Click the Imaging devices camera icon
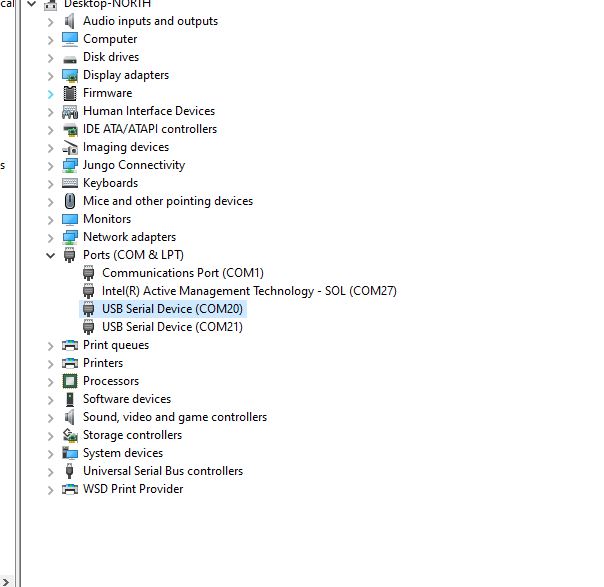604x587 pixels. click(x=70, y=147)
